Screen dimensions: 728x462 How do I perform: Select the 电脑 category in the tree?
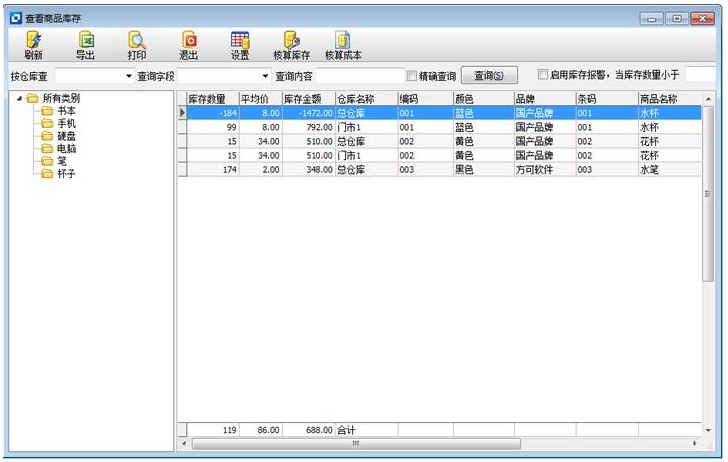[x=65, y=148]
